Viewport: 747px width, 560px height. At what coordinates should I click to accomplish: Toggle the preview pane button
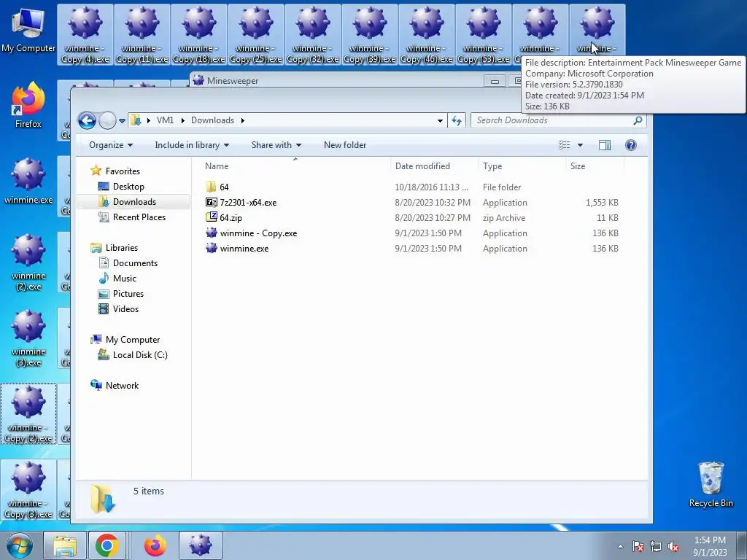pos(605,145)
